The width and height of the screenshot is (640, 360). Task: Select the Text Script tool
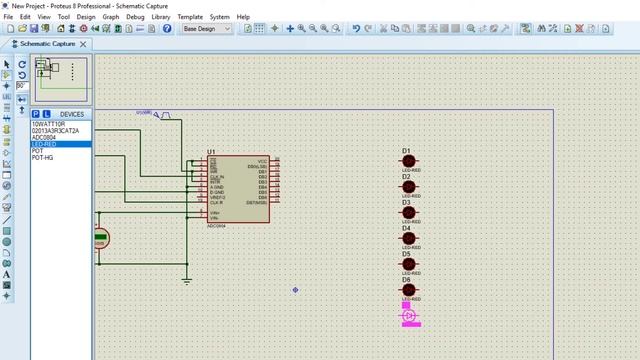click(x=7, y=107)
